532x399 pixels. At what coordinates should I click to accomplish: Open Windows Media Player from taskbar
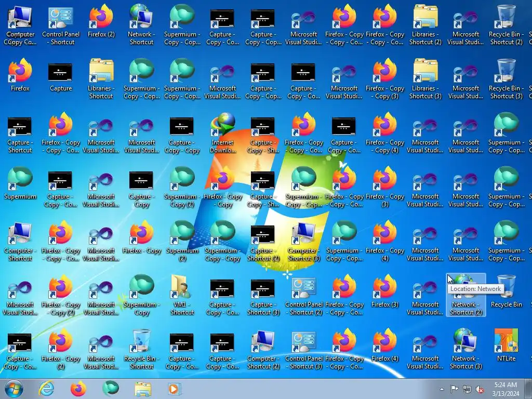(175, 389)
